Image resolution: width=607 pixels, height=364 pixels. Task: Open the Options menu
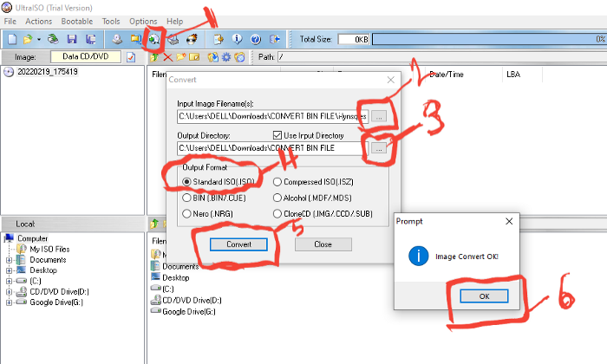143,22
